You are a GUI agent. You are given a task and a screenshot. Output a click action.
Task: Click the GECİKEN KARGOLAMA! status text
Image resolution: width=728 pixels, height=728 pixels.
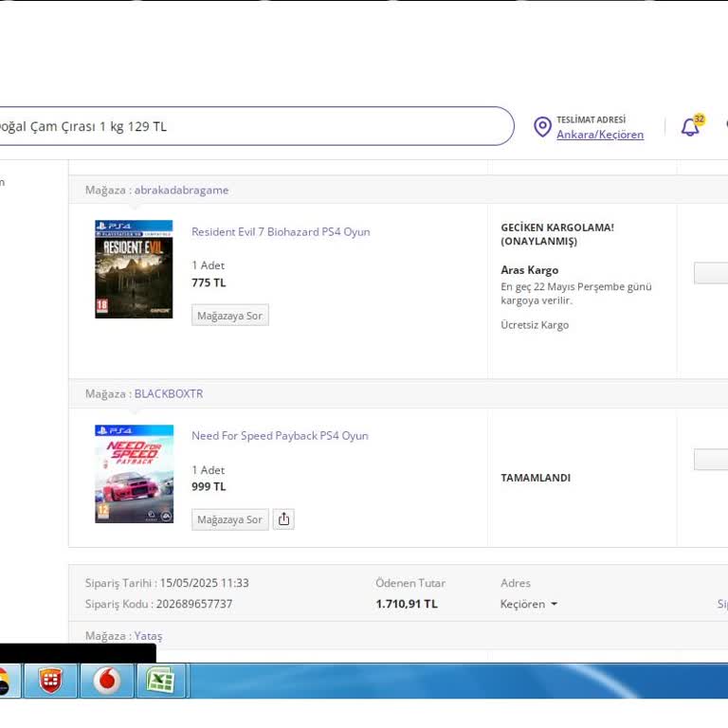(x=557, y=227)
